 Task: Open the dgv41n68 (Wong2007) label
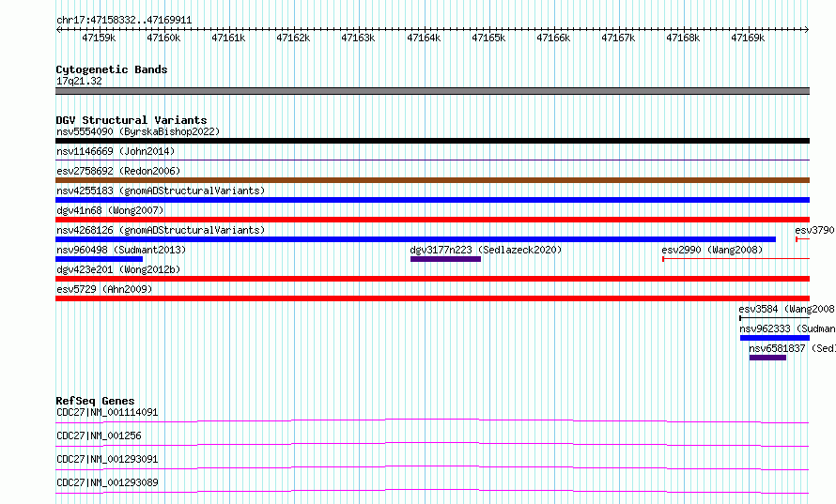tap(110, 210)
